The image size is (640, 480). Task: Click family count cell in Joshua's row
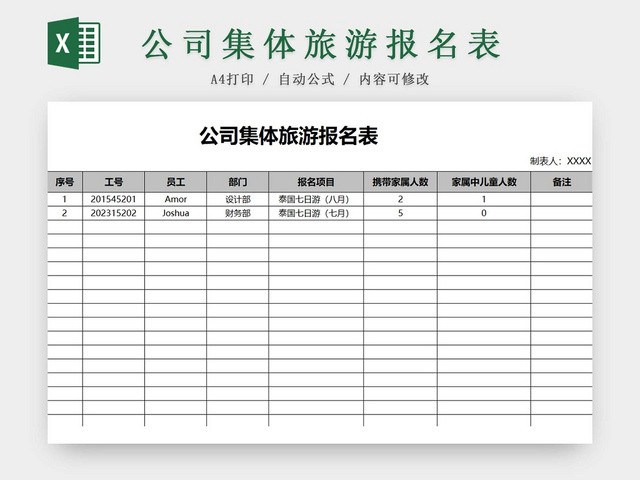pos(400,213)
